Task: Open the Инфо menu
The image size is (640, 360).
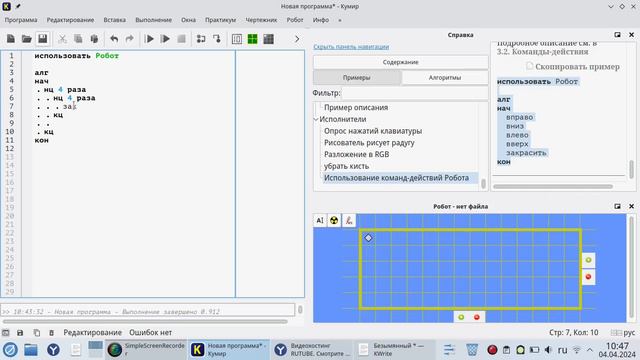Action: click(x=321, y=20)
